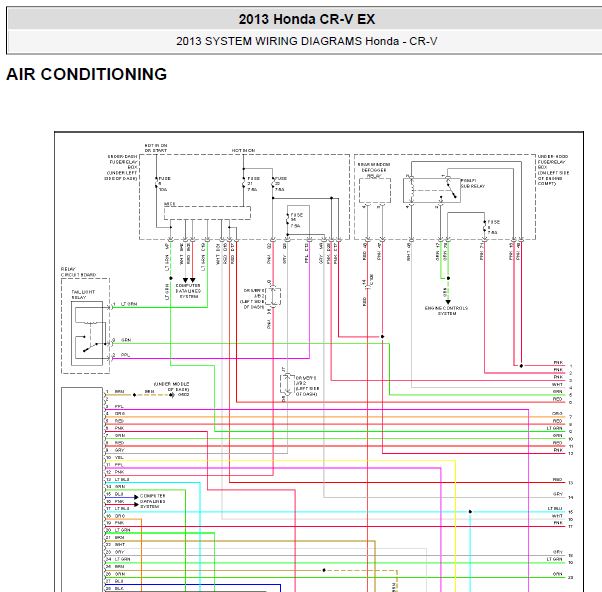This screenshot has height=592, width=602.
Task: Click the "10 YEL" pin on left connector
Action: pos(115,457)
